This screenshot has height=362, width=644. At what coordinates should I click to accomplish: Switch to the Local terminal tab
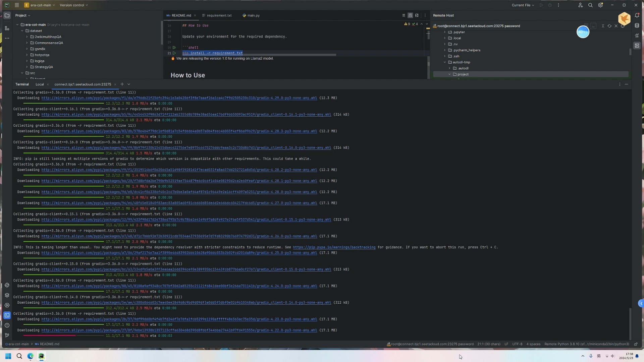[40, 84]
